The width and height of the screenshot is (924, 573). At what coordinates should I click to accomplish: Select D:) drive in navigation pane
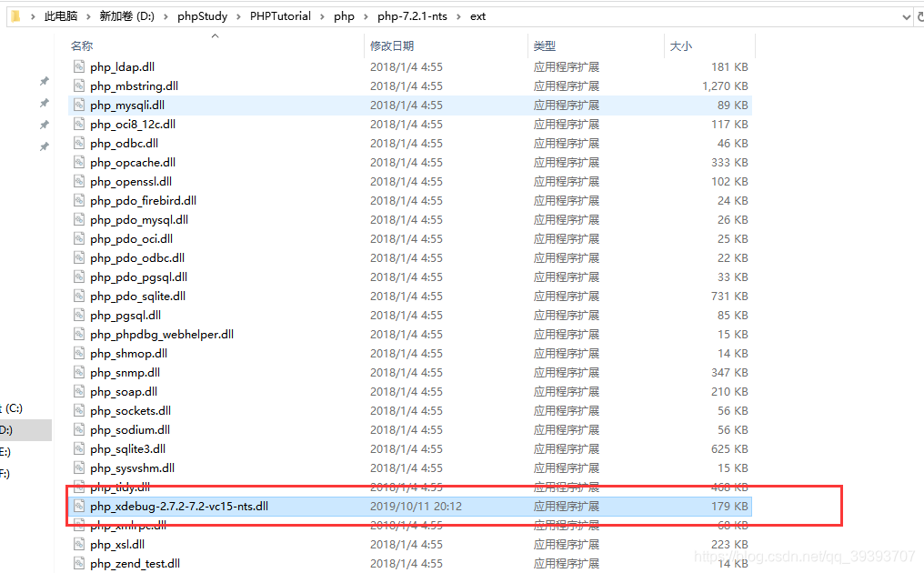(7, 429)
